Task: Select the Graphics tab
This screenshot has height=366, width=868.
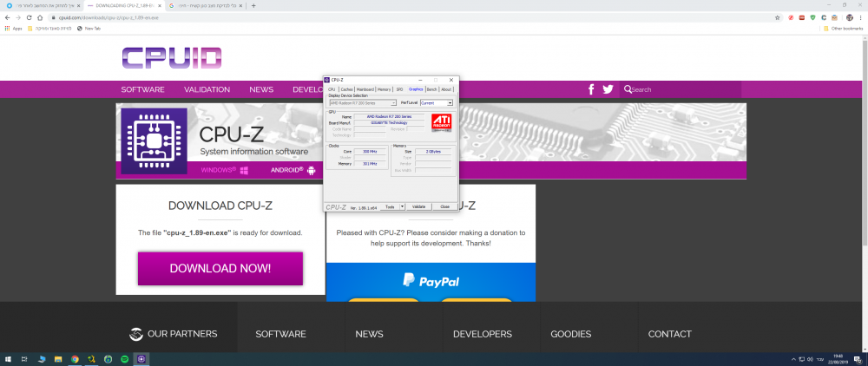Action: point(416,89)
